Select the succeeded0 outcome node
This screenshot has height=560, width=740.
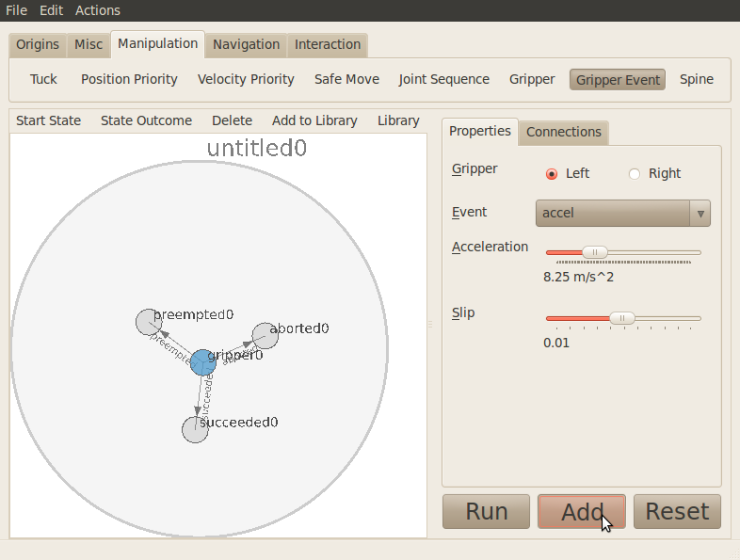(x=194, y=429)
